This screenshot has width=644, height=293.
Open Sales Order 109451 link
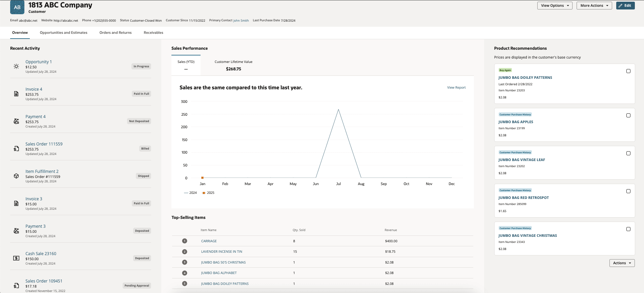click(x=44, y=281)
